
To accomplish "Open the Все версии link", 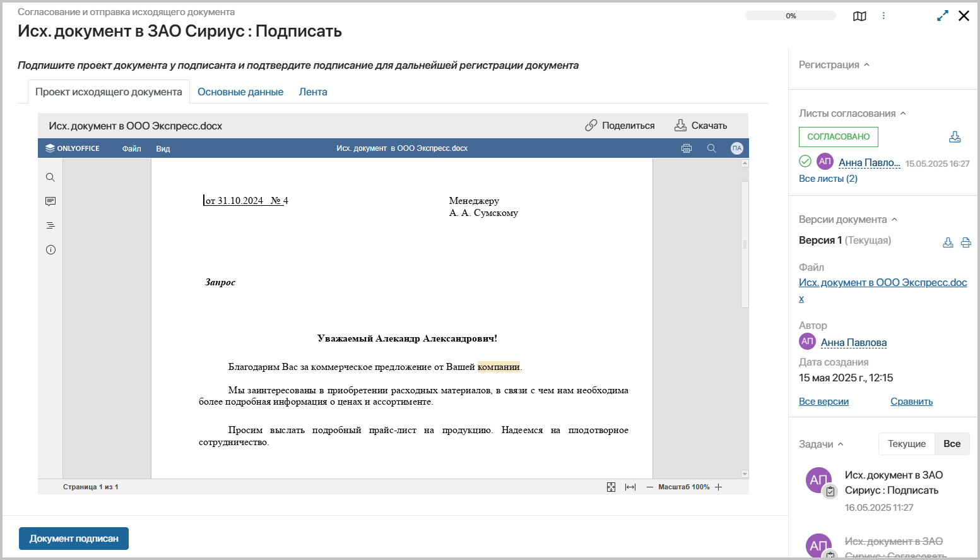I will coord(824,402).
